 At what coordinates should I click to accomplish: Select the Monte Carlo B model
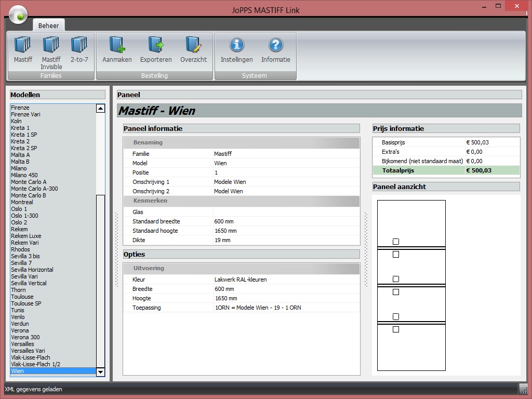coord(53,195)
